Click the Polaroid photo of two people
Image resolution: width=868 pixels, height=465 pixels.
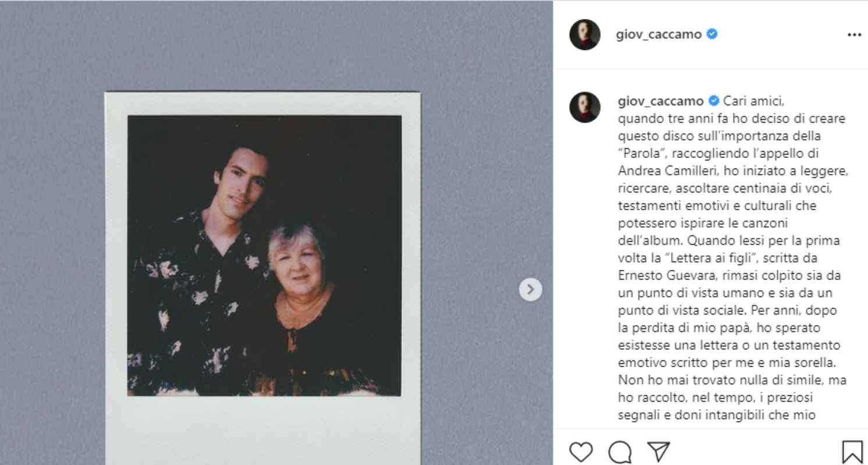pyautogui.click(x=264, y=256)
